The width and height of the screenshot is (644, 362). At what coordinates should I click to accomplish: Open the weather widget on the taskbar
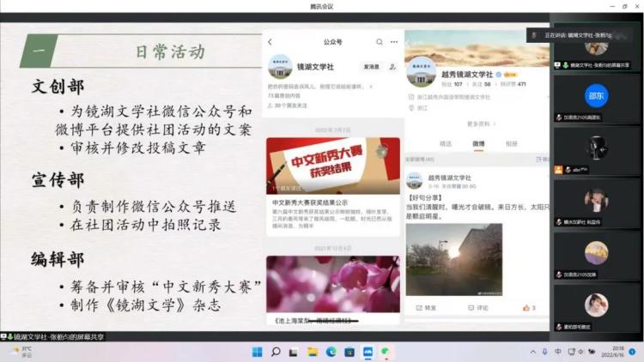tap(21, 352)
